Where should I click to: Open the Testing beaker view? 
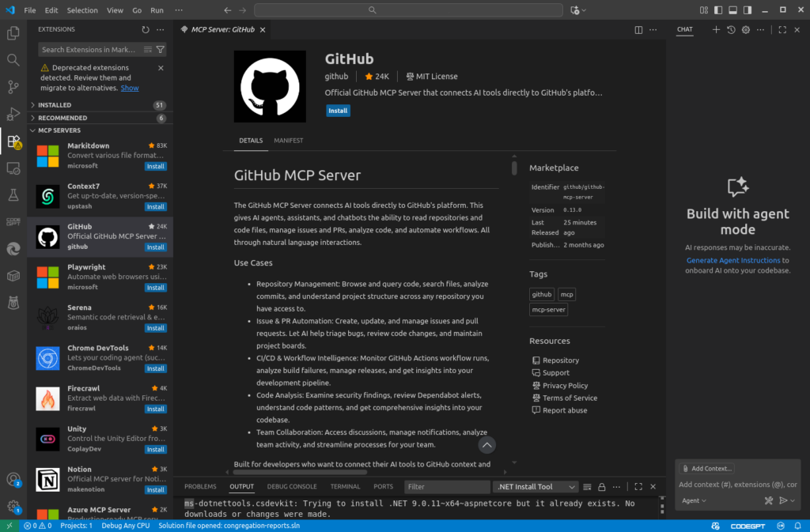pos(13,193)
